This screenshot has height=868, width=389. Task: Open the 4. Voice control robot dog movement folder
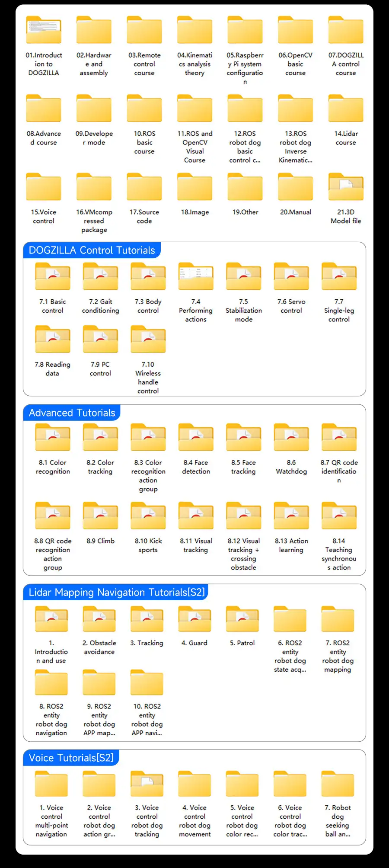[x=194, y=784]
